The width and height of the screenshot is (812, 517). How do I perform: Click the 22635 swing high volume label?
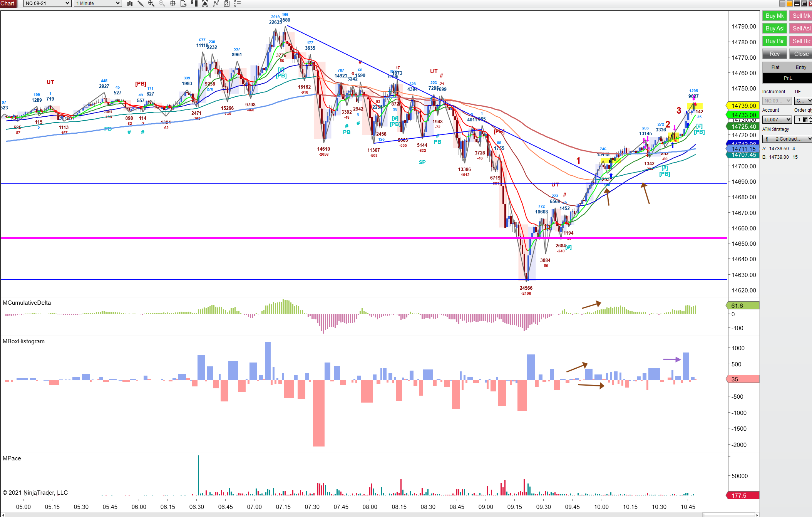pyautogui.click(x=276, y=22)
